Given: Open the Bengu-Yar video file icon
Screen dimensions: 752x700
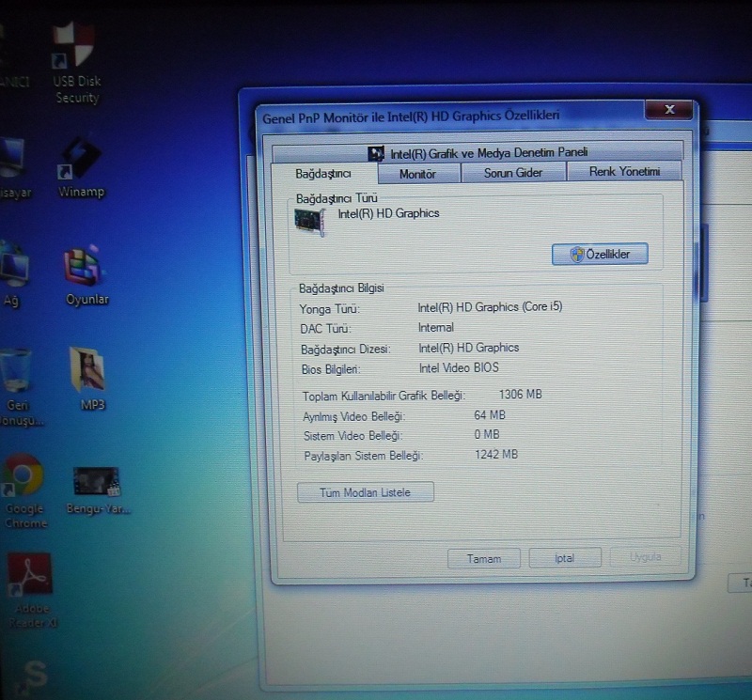Looking at the screenshot, I should [x=98, y=490].
